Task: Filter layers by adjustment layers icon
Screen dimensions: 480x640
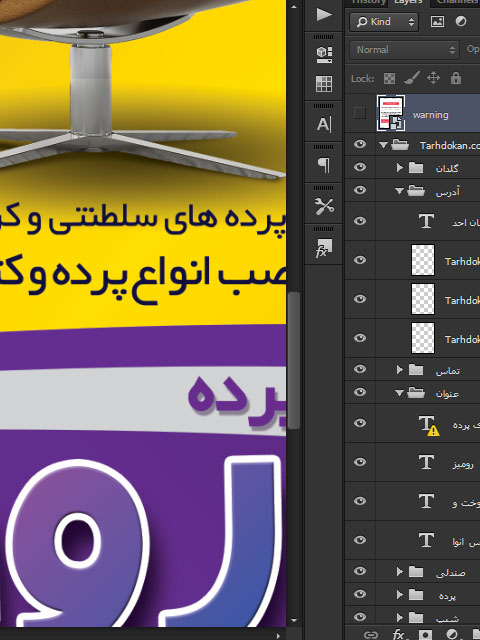Action: coord(461,22)
